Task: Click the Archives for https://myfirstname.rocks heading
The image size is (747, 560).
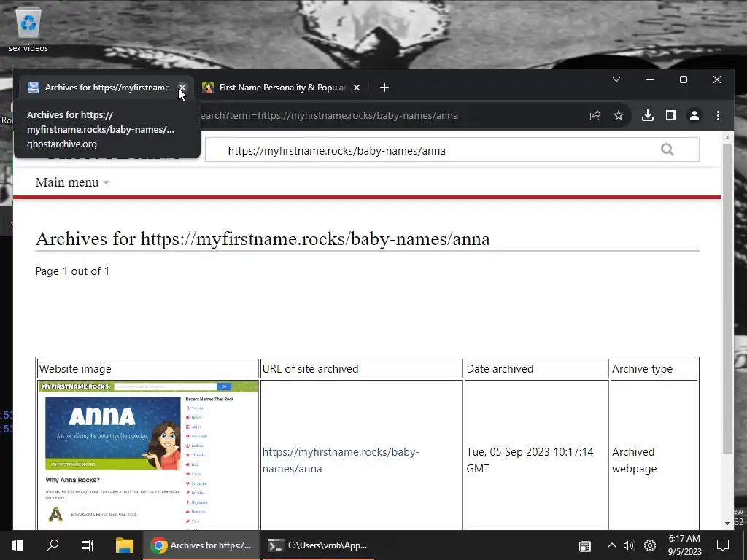Action: (263, 239)
